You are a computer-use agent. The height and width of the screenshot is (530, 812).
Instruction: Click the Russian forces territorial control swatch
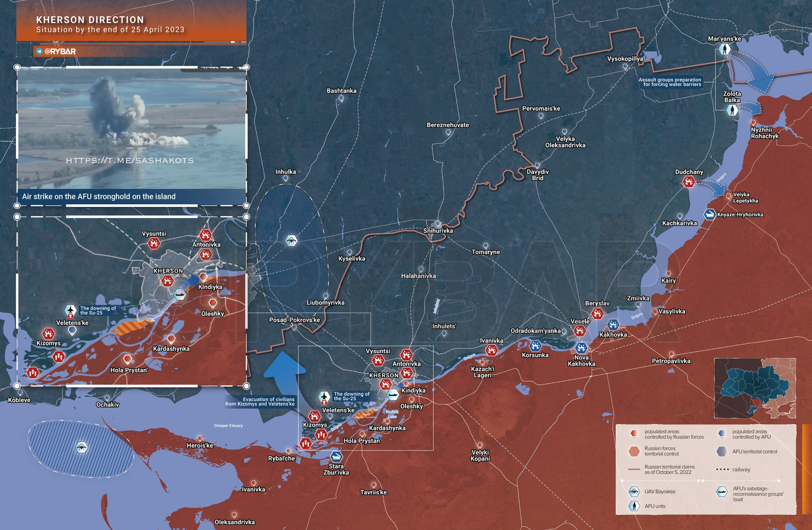634,451
